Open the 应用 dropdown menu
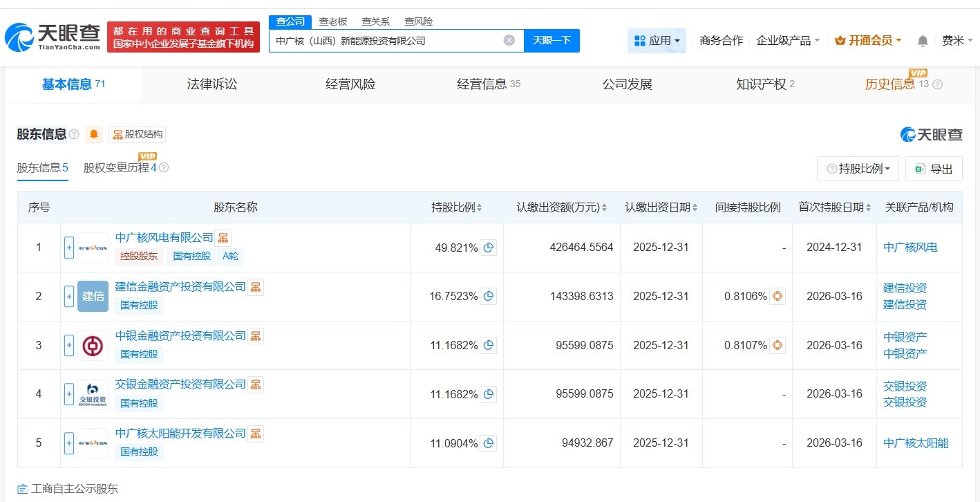The height and width of the screenshot is (502, 980). pyautogui.click(x=657, y=41)
